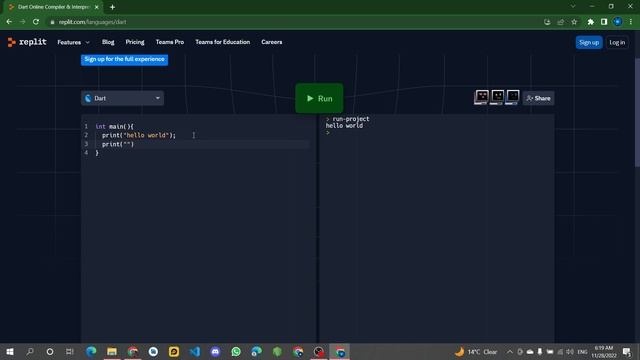This screenshot has height=360, width=640.
Task: Open the notification center
Action: point(627,351)
